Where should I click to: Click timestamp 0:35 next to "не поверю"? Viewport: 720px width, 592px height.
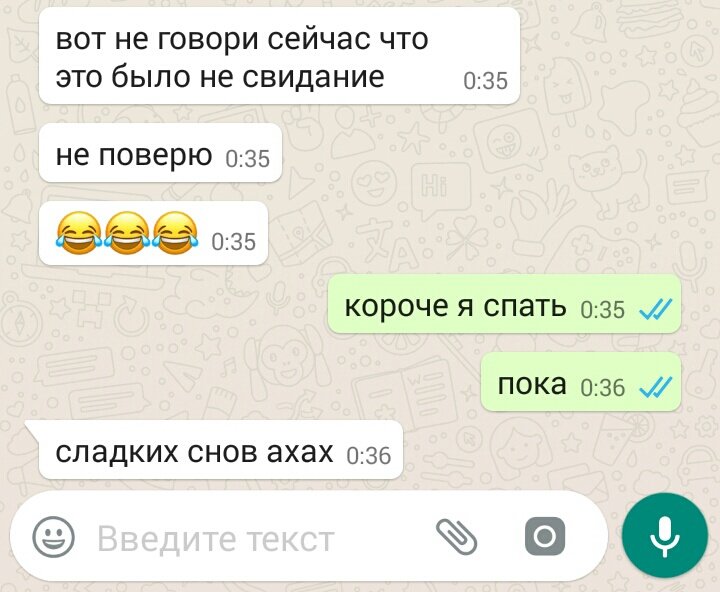(x=248, y=159)
